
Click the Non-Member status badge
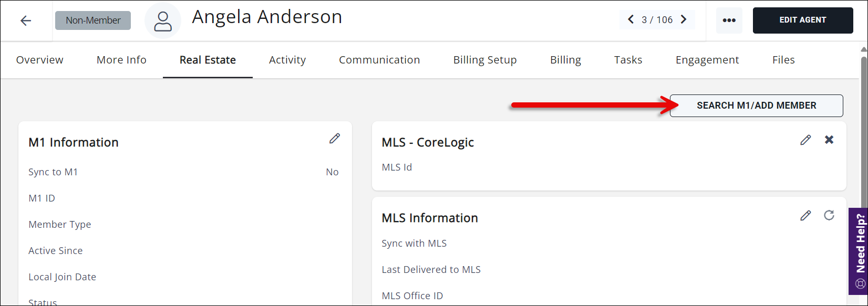pyautogui.click(x=93, y=20)
